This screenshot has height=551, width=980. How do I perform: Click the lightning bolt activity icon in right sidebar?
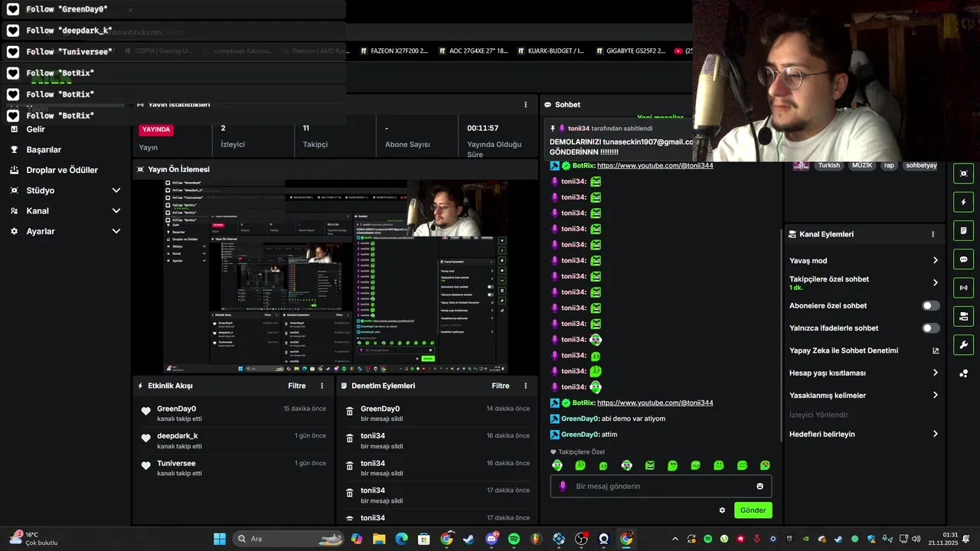pos(963,202)
